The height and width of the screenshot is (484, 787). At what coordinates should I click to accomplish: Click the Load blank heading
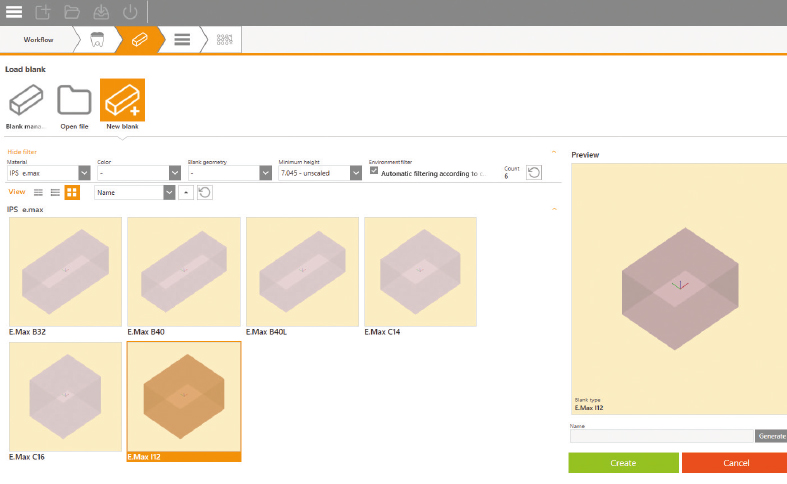point(25,69)
